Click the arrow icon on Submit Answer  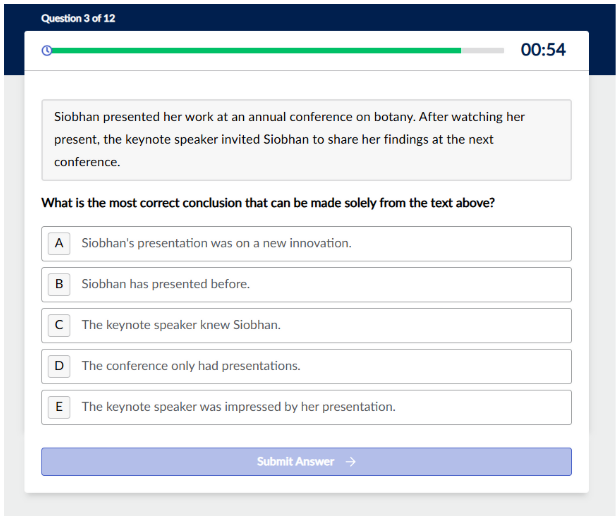[350, 462]
